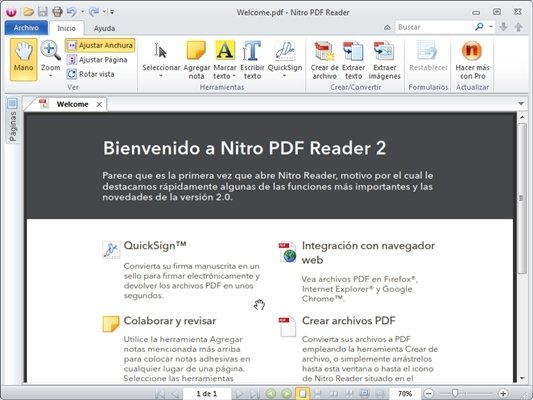Toggle the highlighted single page layout button
Image resolution: width=533 pixels, height=400 pixels.
pyautogui.click(x=302, y=394)
